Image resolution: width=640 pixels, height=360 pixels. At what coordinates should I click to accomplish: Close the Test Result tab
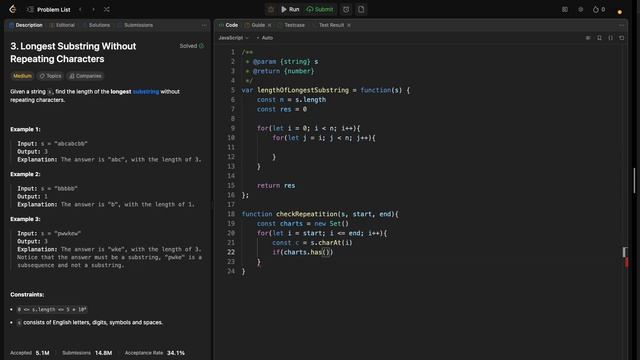349,25
